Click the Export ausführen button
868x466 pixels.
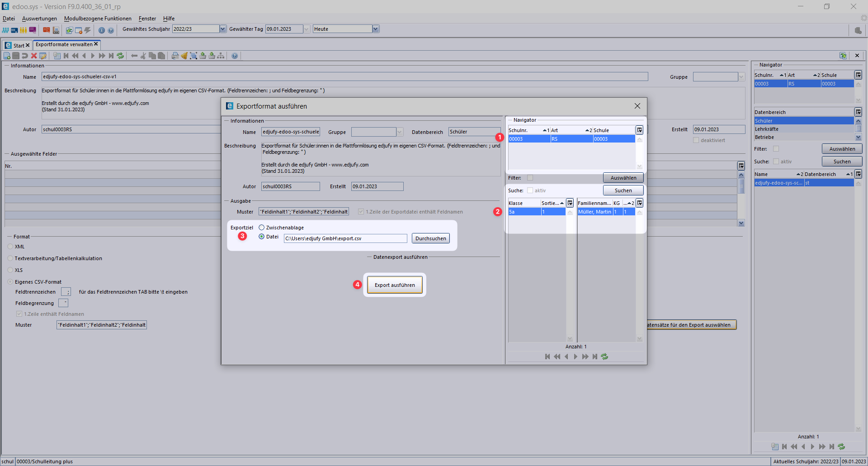click(394, 285)
